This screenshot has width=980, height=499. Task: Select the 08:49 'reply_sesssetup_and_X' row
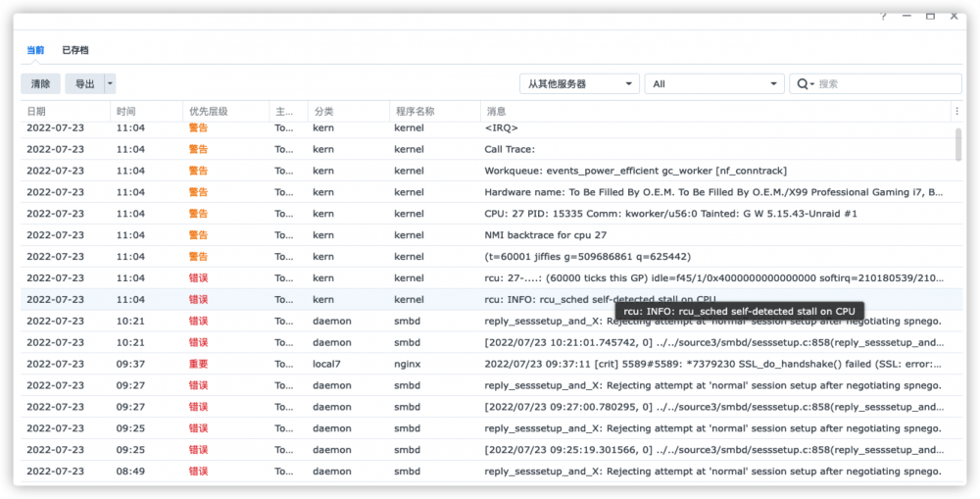491,471
